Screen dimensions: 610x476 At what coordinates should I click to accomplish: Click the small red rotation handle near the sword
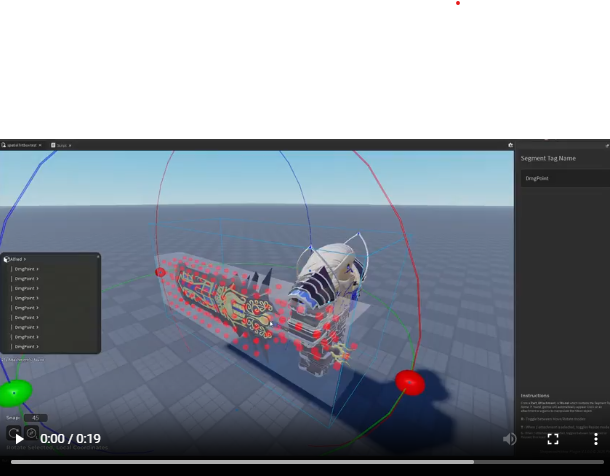click(x=160, y=272)
